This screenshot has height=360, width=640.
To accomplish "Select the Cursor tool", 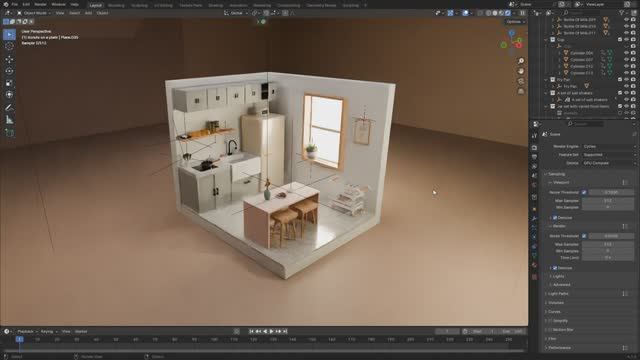I will 9,47.
